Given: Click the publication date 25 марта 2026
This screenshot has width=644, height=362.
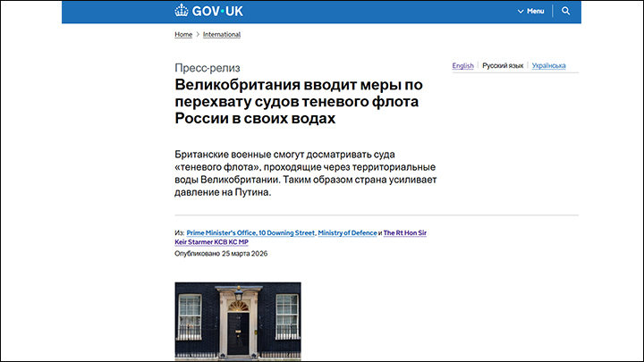Looking at the screenshot, I should [x=220, y=254].
